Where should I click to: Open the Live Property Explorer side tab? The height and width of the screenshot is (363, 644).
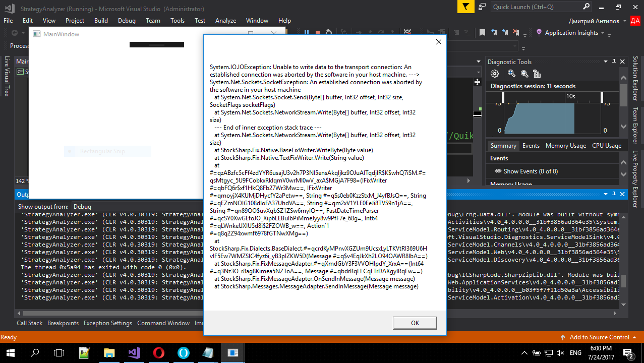click(635, 178)
